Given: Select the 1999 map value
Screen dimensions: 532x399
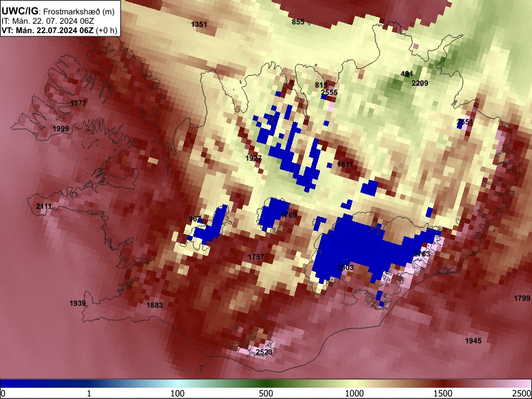Looking at the screenshot, I should click(x=61, y=129).
